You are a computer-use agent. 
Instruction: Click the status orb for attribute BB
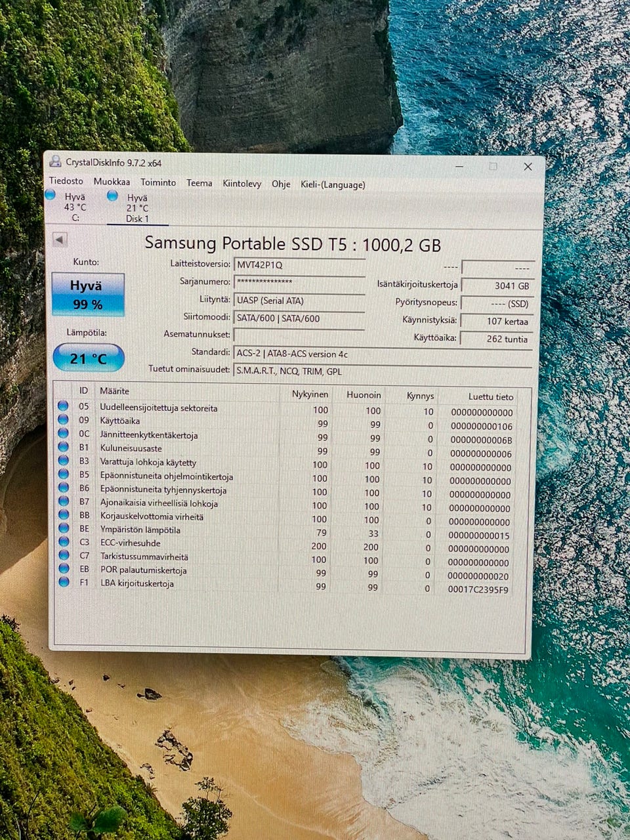coord(63,514)
